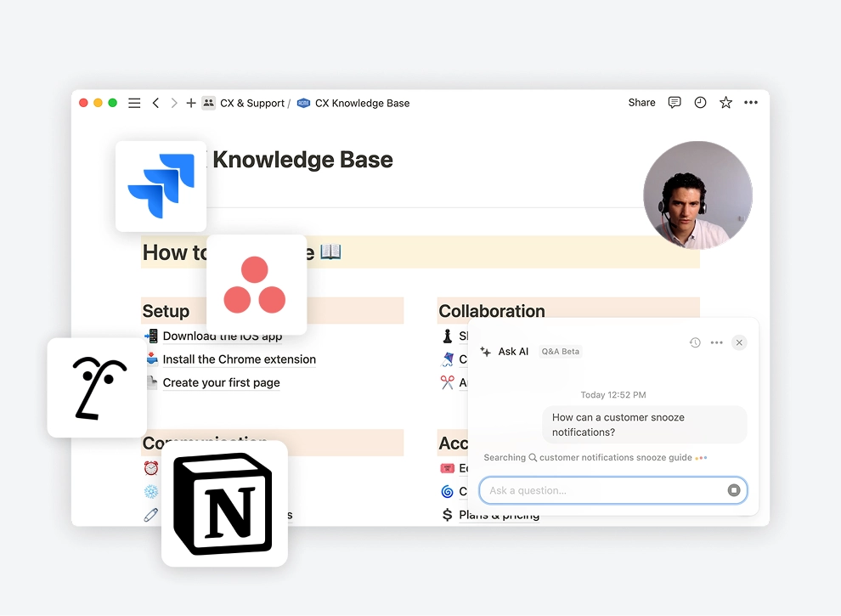Open the Ask AI panel more options
The height and width of the screenshot is (616, 841).
click(717, 342)
